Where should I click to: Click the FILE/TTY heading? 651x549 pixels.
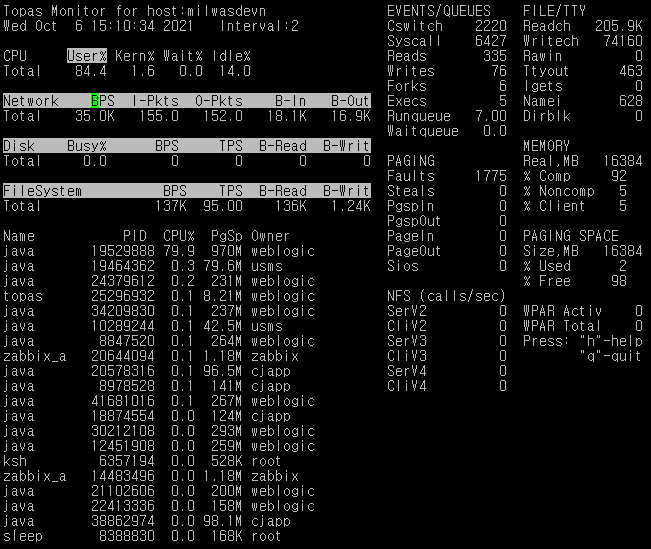coord(554,11)
